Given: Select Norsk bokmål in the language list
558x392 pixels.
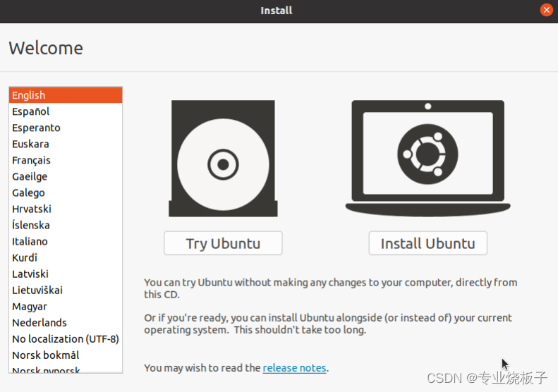Looking at the screenshot, I should [66, 355].
